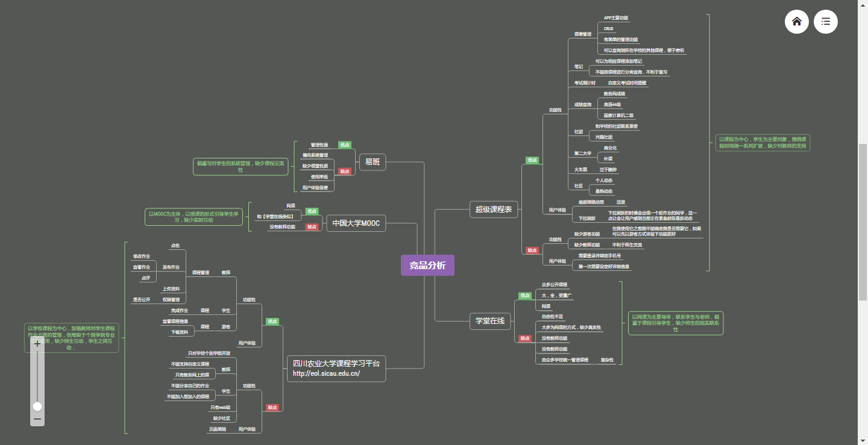Select the 偏向系统管理 leaf
The image size is (868, 445).
pos(315,155)
